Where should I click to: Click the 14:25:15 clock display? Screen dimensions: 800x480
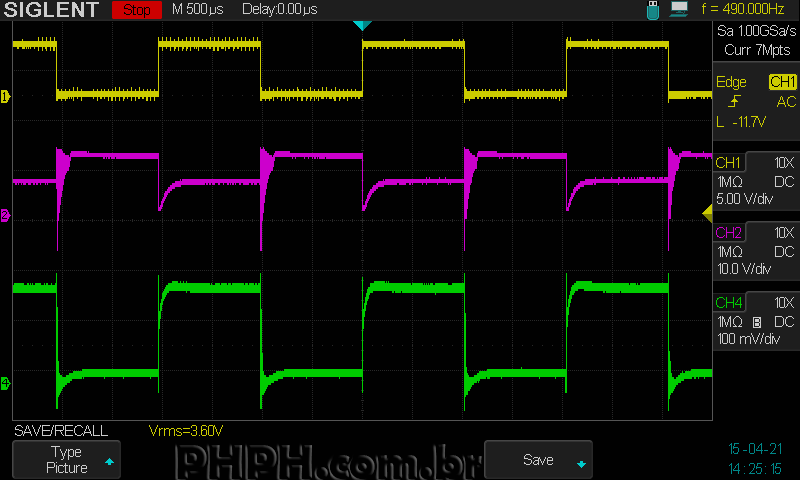pyautogui.click(x=755, y=468)
